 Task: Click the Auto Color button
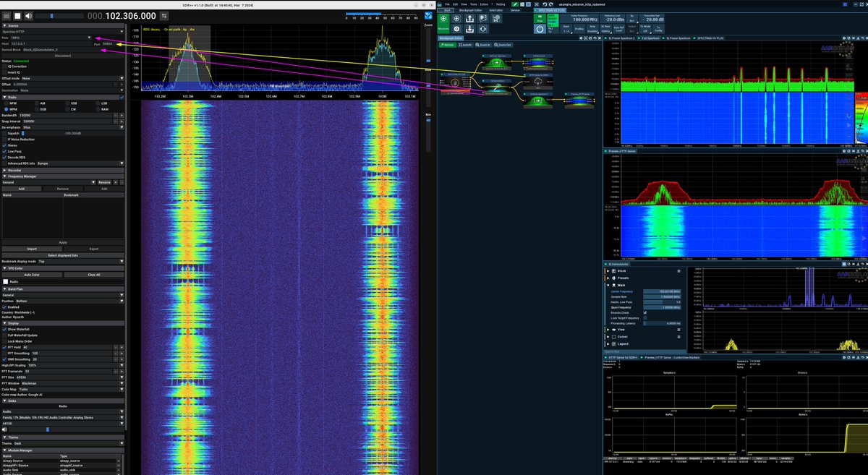tap(32, 275)
